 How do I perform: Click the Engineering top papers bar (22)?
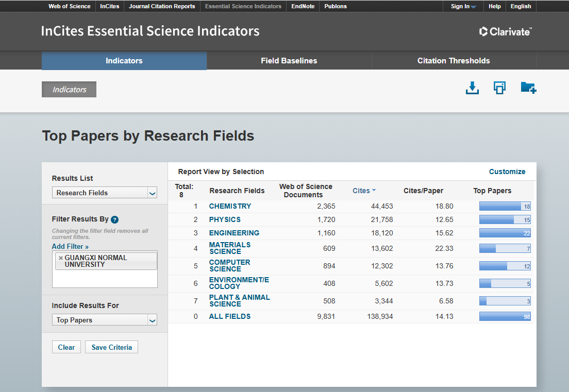point(505,233)
